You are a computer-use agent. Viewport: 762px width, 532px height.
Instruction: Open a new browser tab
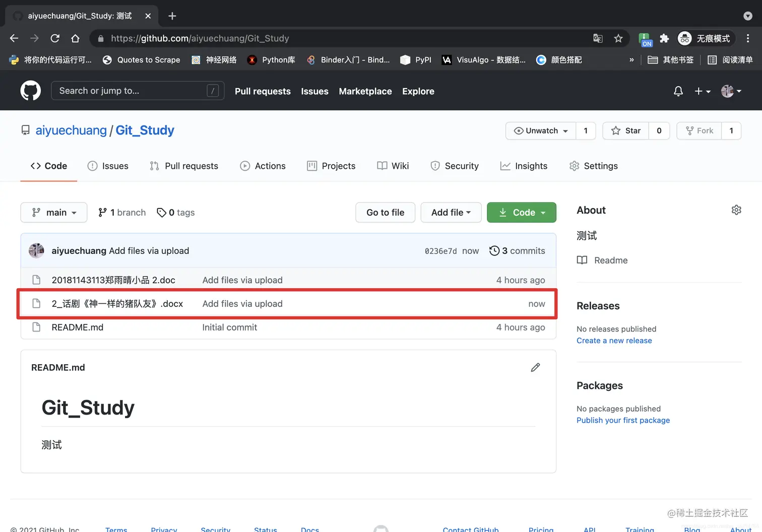pos(172,16)
